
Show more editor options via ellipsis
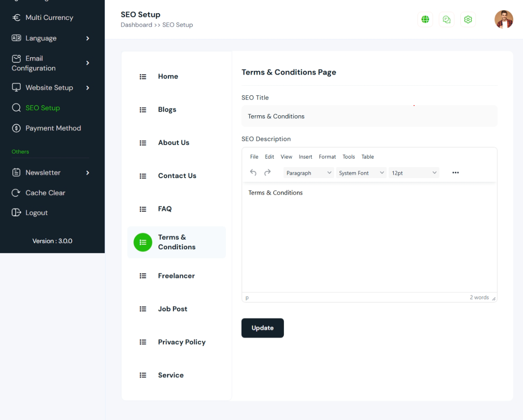(456, 172)
